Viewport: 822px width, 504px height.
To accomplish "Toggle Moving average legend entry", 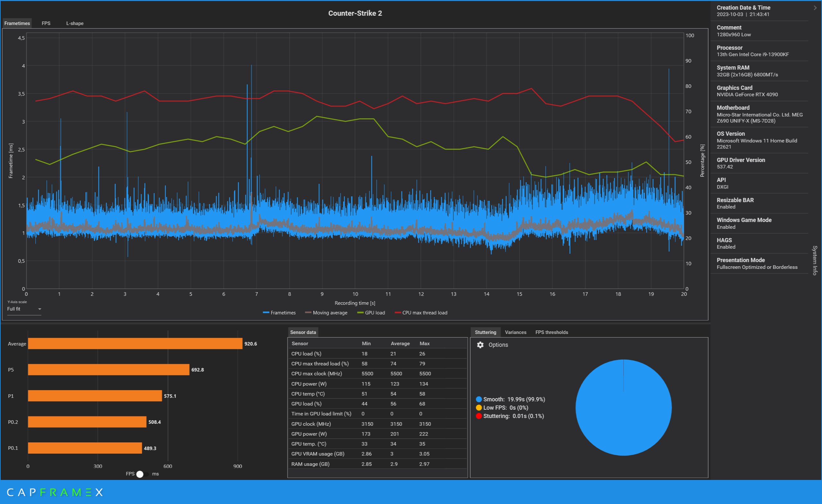I will (326, 313).
